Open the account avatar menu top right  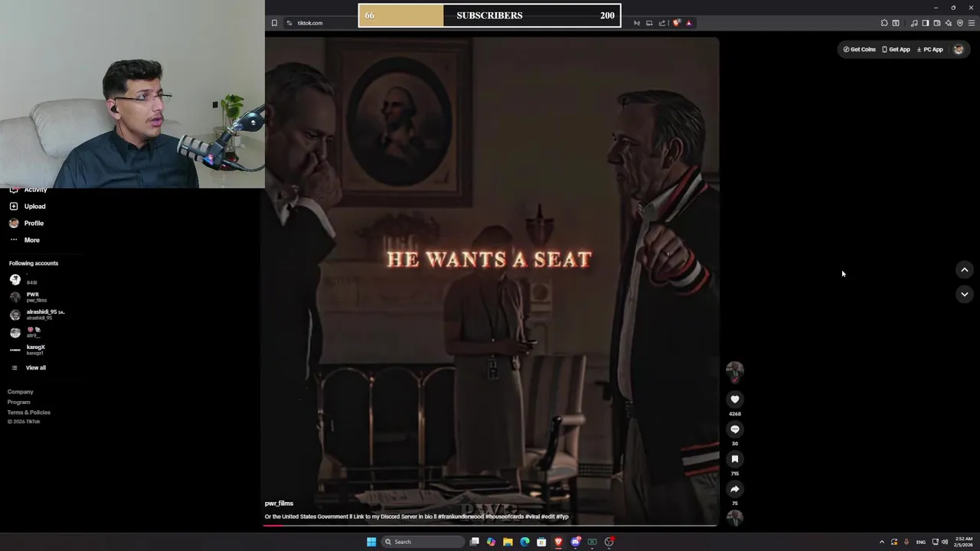[959, 49]
